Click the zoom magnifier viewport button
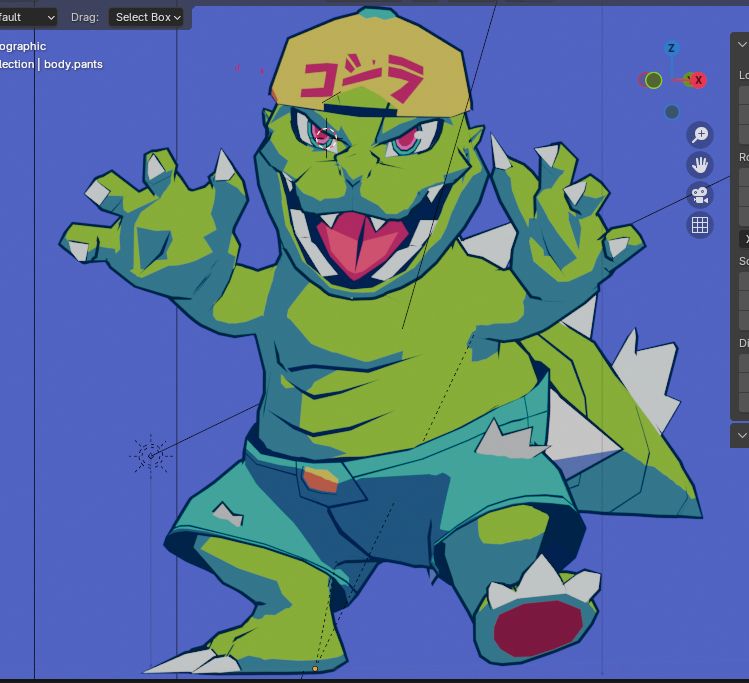The width and height of the screenshot is (749, 683). tap(700, 134)
